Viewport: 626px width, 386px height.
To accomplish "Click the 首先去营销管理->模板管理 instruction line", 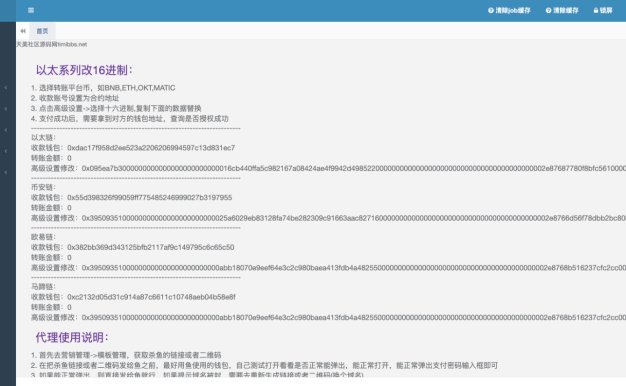I will 126,355.
